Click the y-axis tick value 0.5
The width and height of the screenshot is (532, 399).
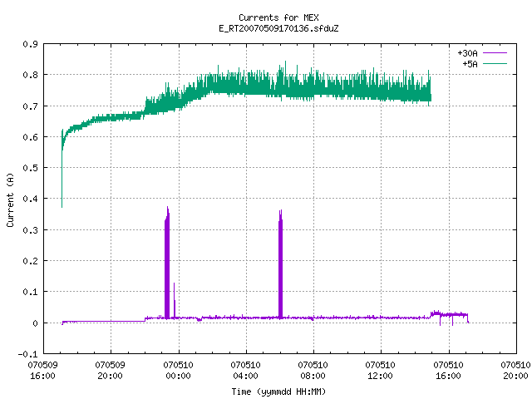(x=30, y=168)
